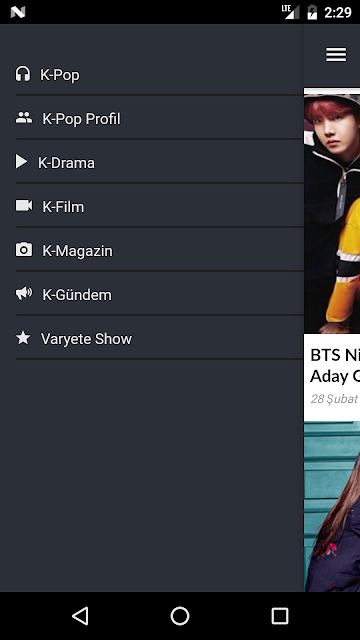360x640 pixels.
Task: Tap the LTE signal indicator
Action: click(x=290, y=12)
